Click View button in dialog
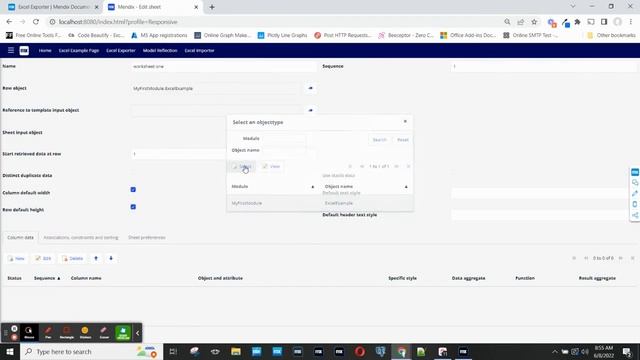The width and height of the screenshot is (640, 360). (271, 167)
